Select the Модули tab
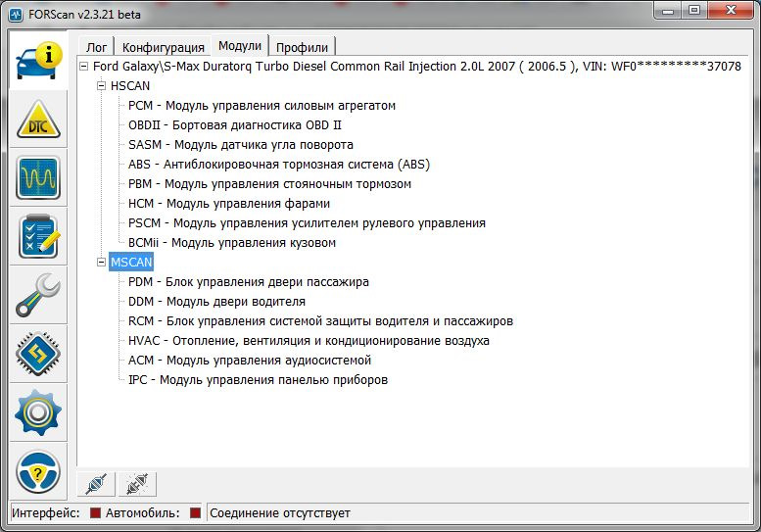The image size is (761, 532). pos(240,46)
